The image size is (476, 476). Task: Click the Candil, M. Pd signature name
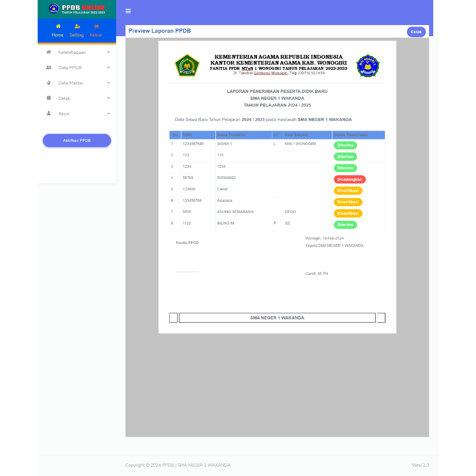point(316,273)
